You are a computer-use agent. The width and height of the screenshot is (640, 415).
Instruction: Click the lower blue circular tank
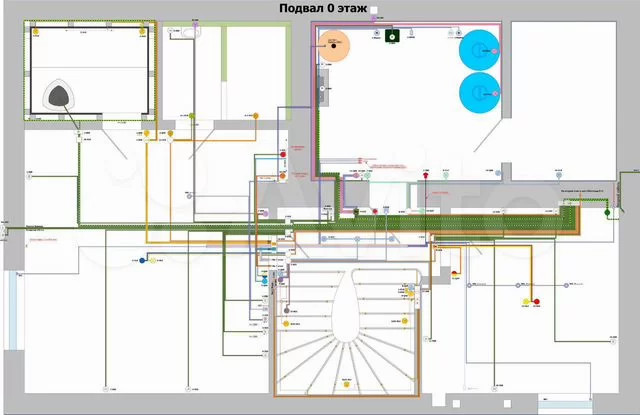479,93
